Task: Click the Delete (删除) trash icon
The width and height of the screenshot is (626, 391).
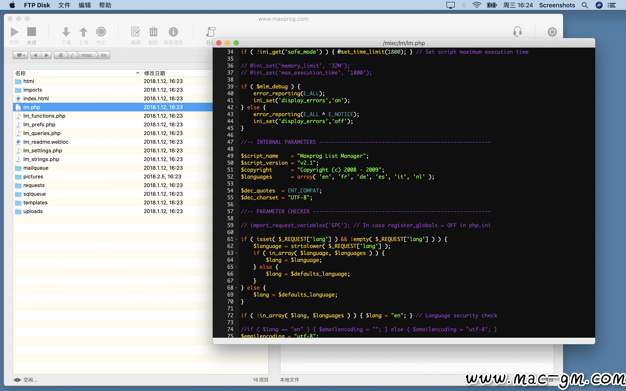Action: pos(153,32)
